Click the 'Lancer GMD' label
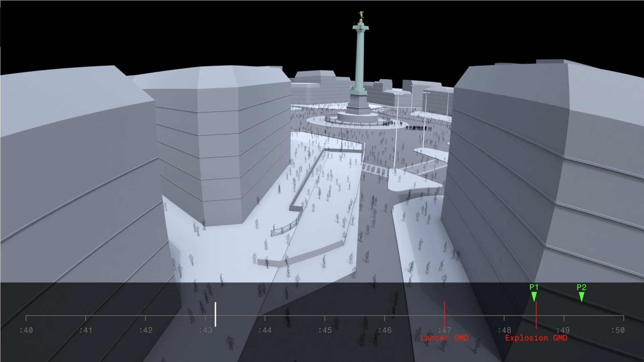 pyautogui.click(x=444, y=338)
